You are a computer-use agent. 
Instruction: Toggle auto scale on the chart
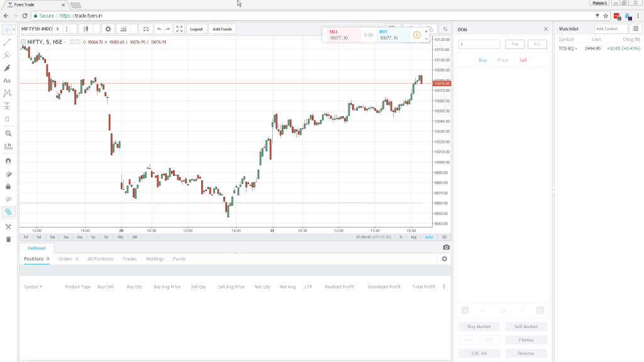pyautogui.click(x=430, y=237)
